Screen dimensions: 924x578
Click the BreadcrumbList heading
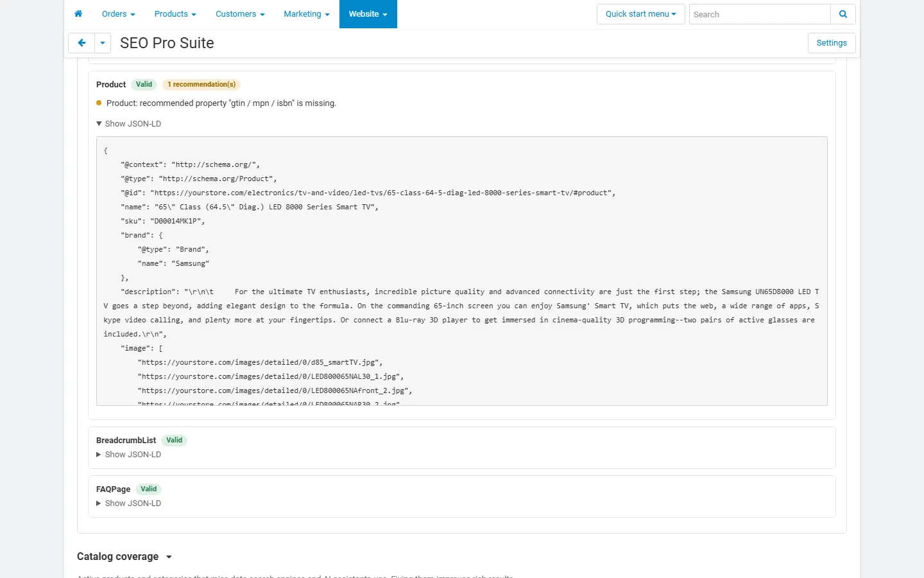(126, 441)
